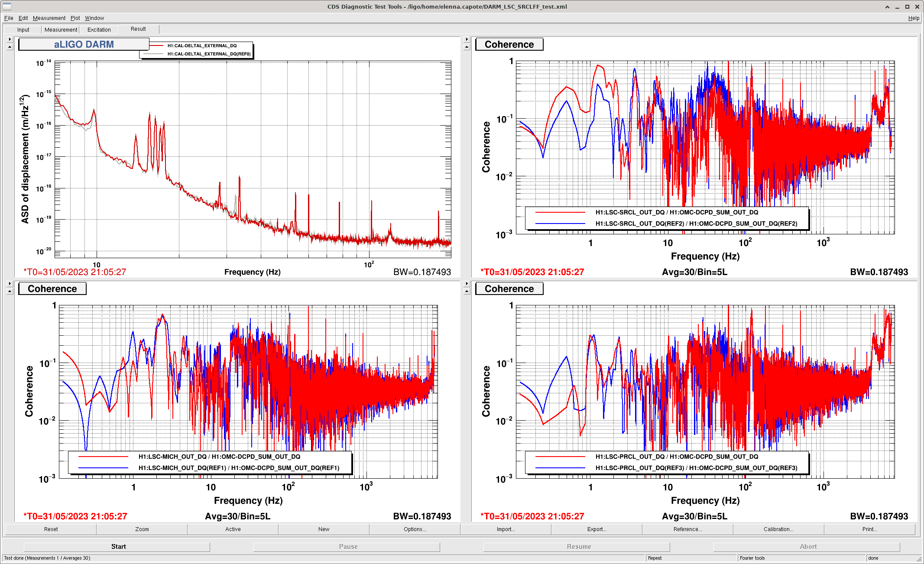
Task: Click right-arrow button beside SRCL Coherence plot
Action: pos(467,39)
